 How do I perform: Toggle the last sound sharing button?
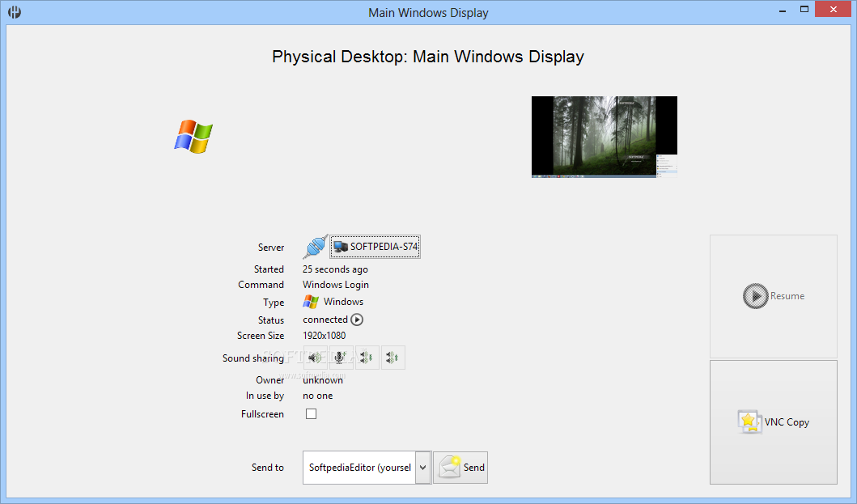coord(393,358)
